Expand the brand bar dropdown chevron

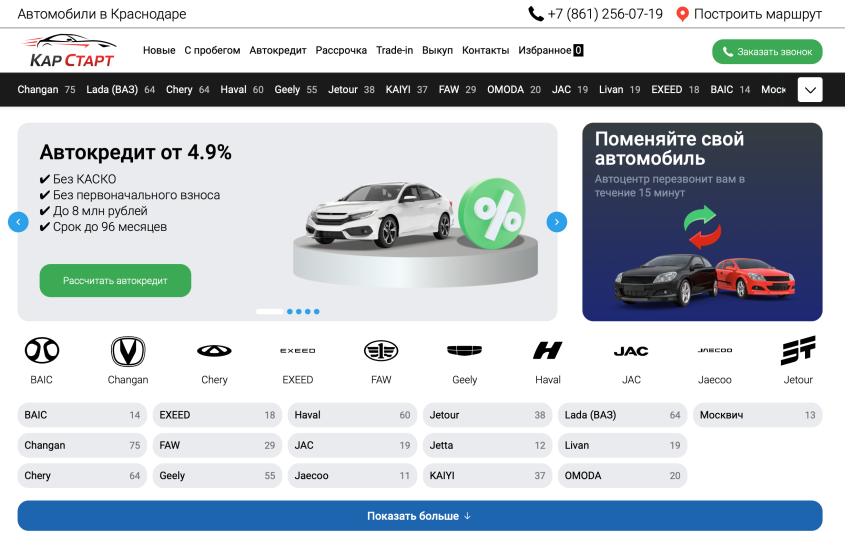click(810, 89)
